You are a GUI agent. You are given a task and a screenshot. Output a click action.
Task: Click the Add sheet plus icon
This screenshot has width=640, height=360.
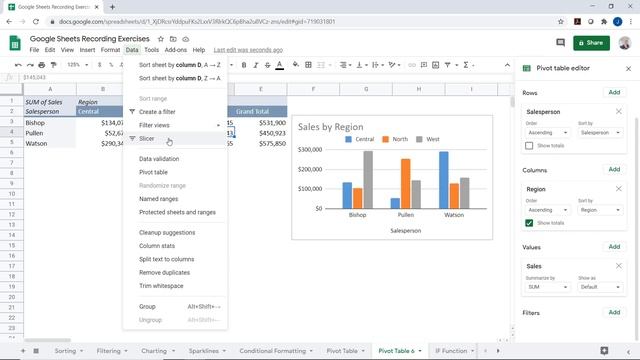23,351
